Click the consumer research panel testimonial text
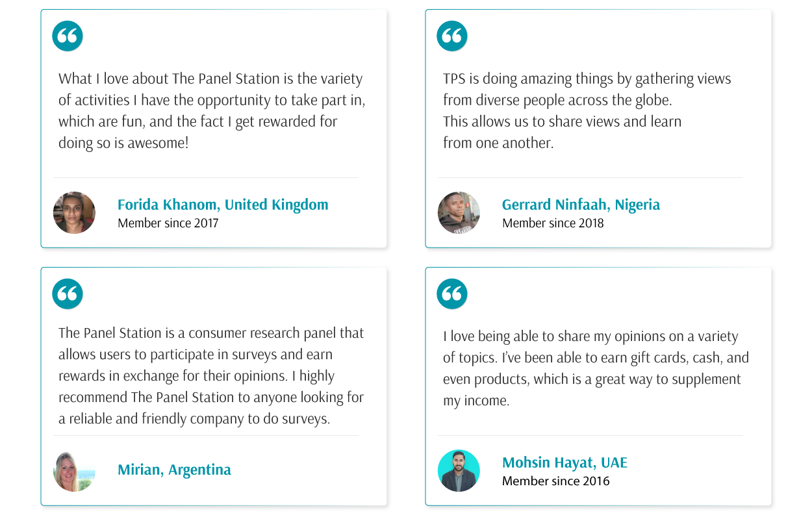 point(211,375)
